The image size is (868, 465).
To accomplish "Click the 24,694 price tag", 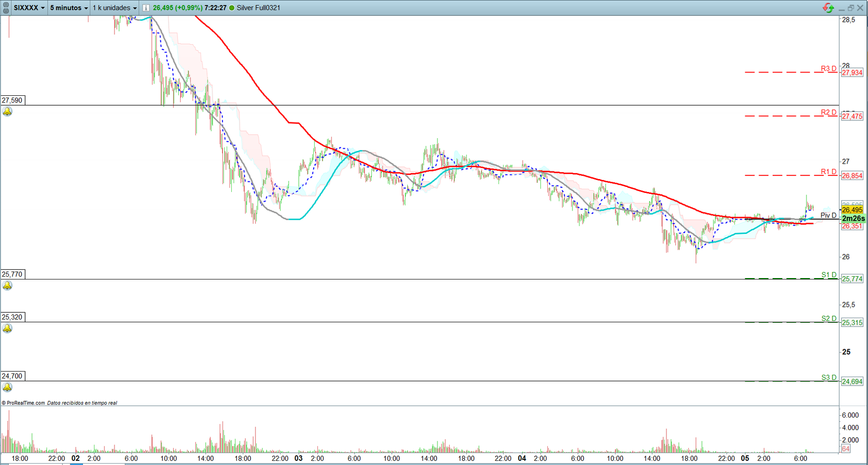I will pos(852,382).
